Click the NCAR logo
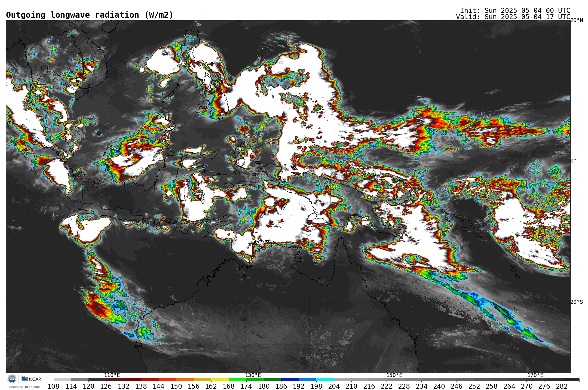 point(31,379)
